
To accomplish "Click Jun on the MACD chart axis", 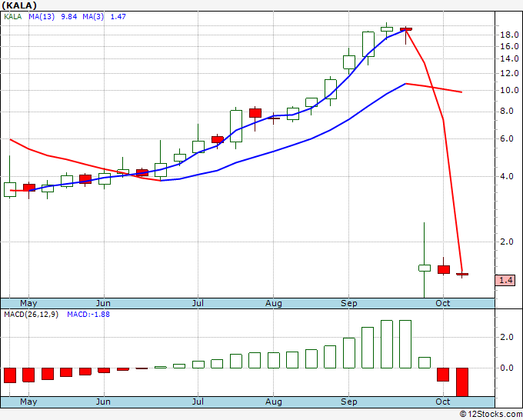I will (x=103, y=402).
